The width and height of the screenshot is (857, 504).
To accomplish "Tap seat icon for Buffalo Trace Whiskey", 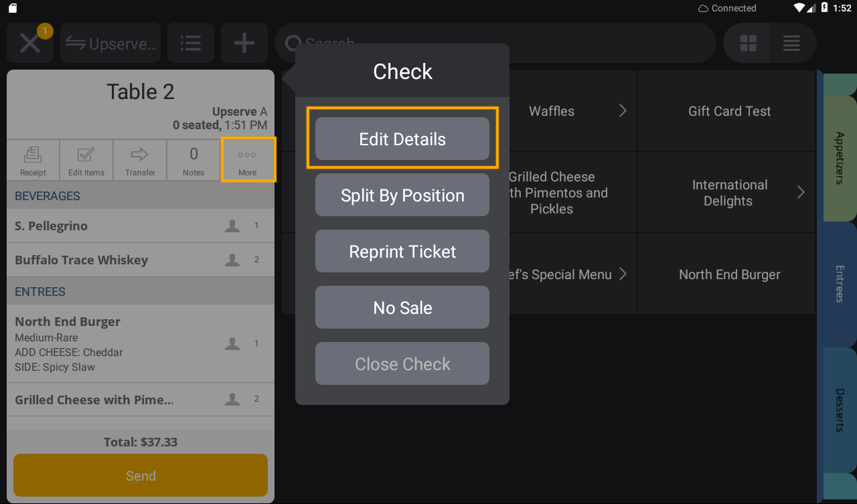I will point(232,260).
